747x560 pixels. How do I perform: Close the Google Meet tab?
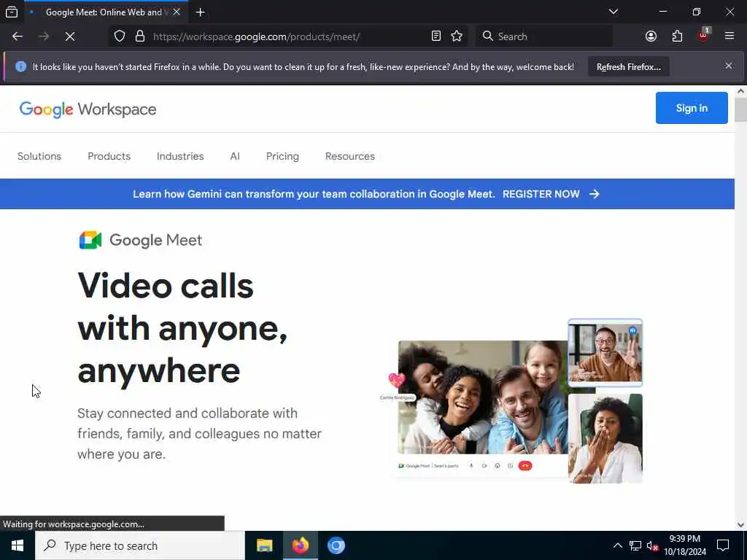pyautogui.click(x=177, y=12)
